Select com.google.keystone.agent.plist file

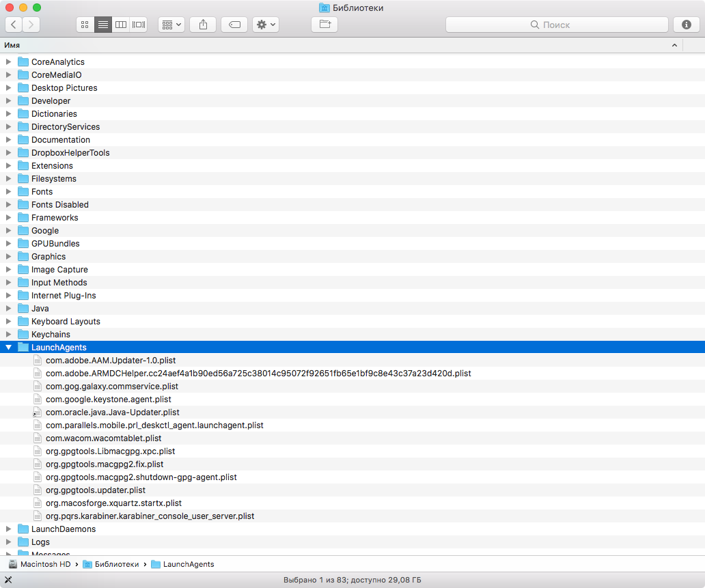108,400
